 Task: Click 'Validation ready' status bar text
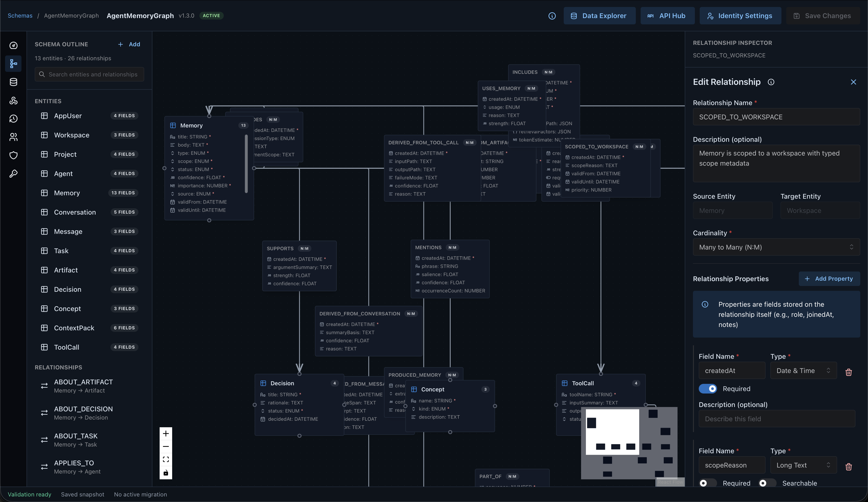click(29, 495)
